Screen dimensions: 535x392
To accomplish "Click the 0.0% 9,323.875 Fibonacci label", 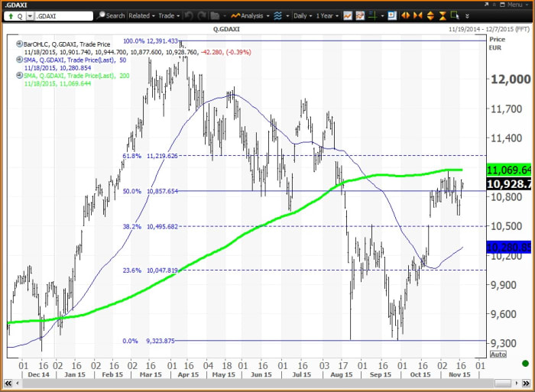I will [148, 341].
